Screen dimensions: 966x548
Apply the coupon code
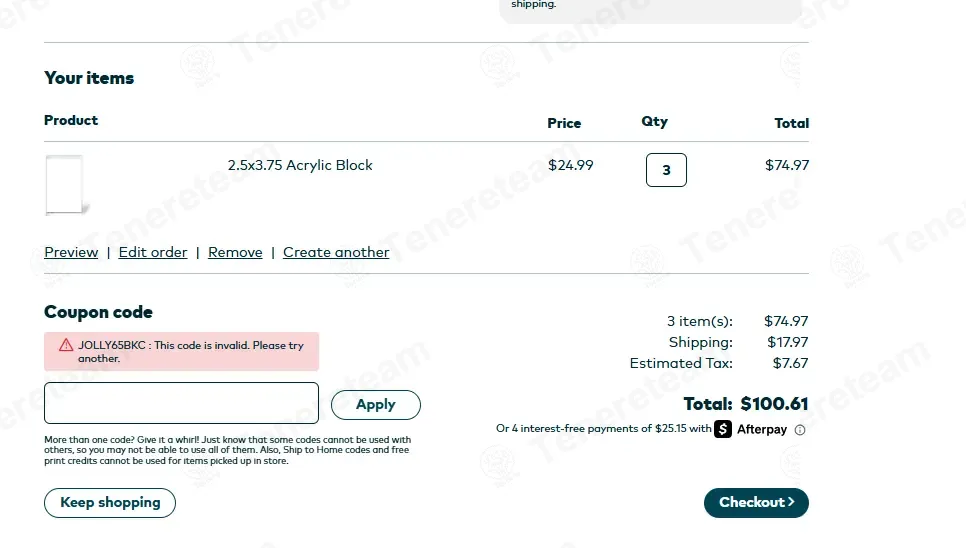(376, 405)
